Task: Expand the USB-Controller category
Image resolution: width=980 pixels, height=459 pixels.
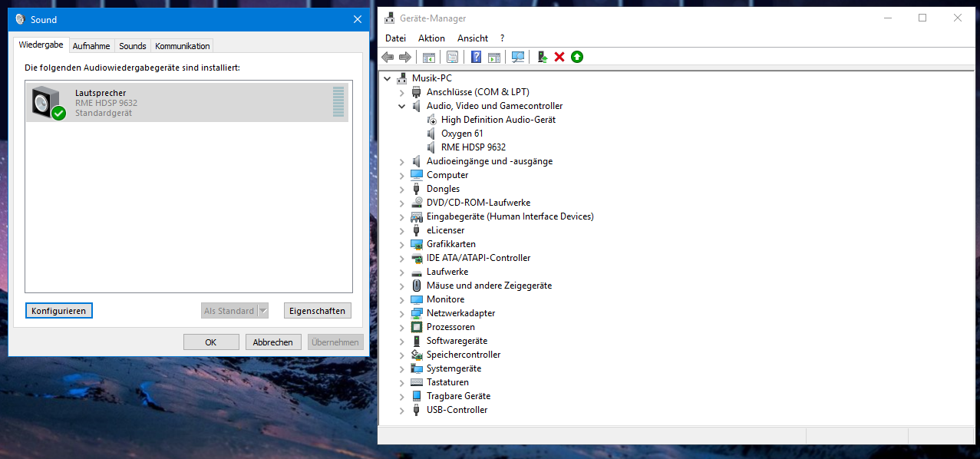Action: 401,410
